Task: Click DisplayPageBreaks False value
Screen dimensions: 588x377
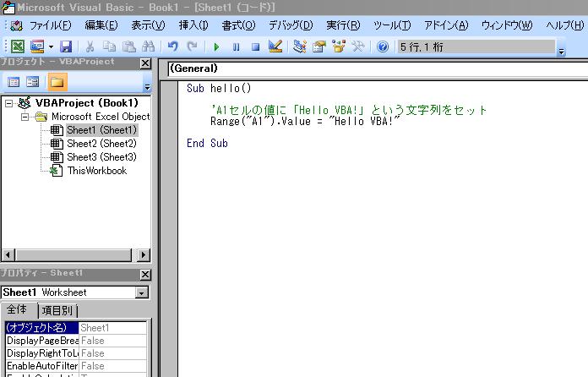Action: [x=112, y=341]
